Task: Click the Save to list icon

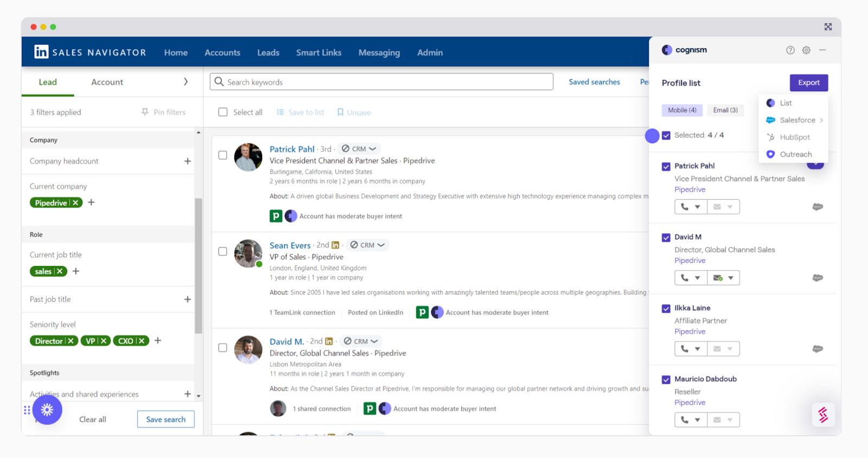Action: click(280, 112)
